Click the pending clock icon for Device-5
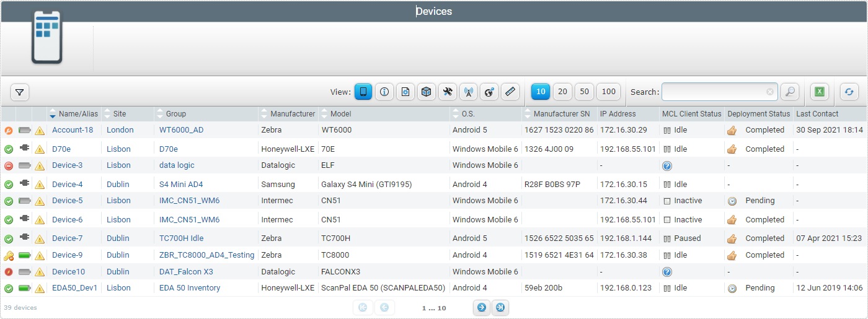The image size is (868, 319). click(x=732, y=201)
